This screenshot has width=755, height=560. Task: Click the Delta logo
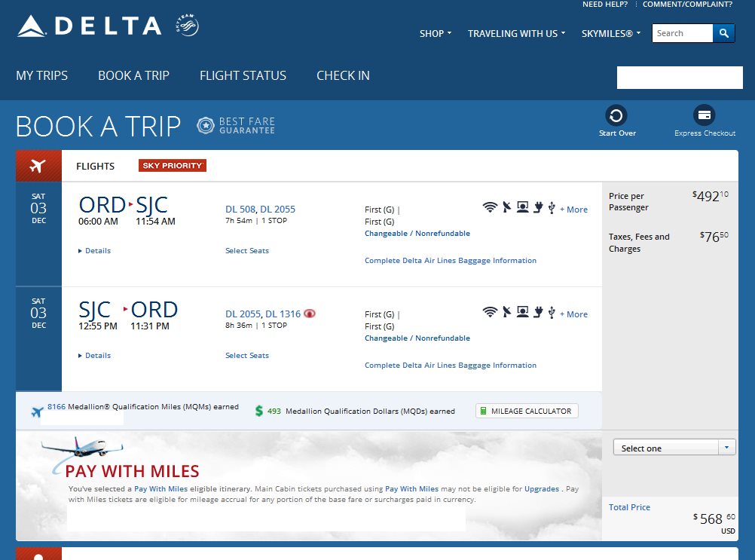tap(89, 27)
